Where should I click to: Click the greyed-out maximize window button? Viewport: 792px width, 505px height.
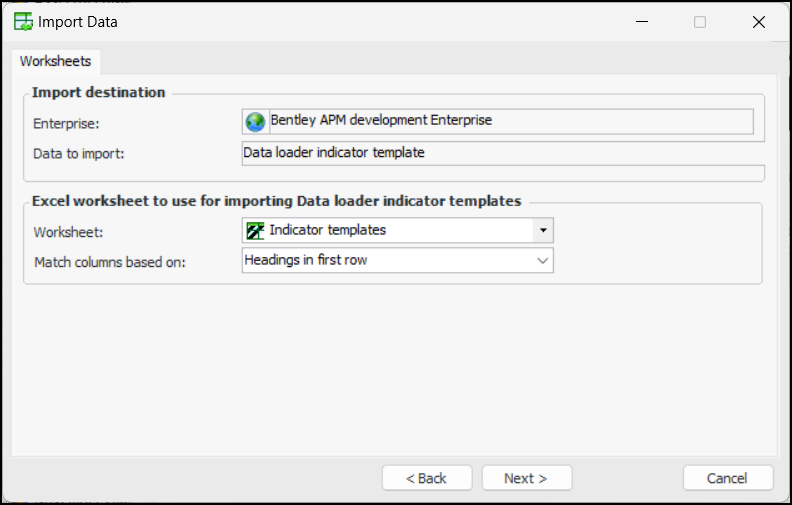pyautogui.click(x=700, y=21)
